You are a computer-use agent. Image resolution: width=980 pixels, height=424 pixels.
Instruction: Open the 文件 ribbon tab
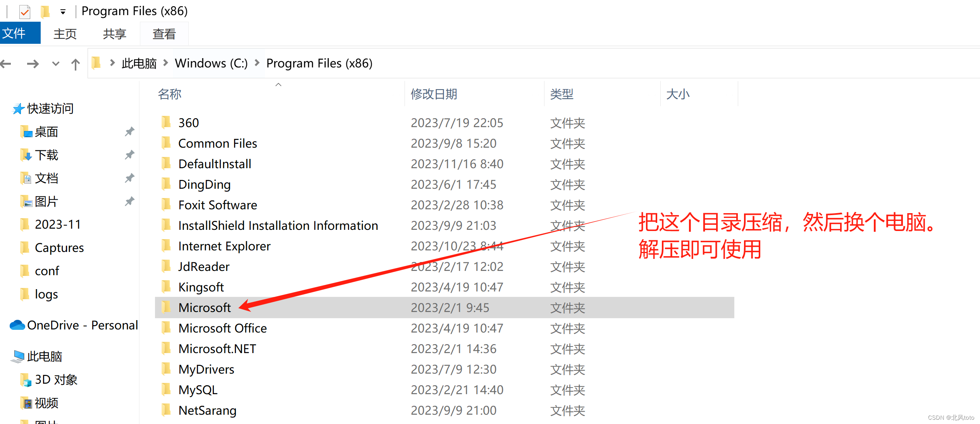15,33
